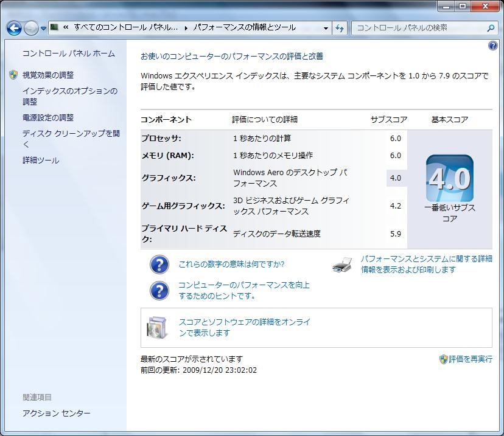Maximize the control panel window
Screen dimensions: 504x436
(462, 6)
